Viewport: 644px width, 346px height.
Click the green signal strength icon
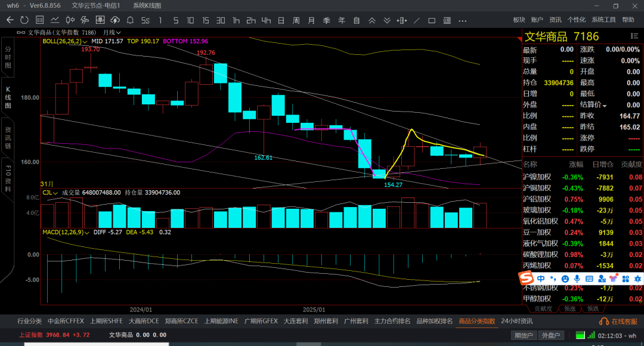pyautogui.click(x=591, y=335)
